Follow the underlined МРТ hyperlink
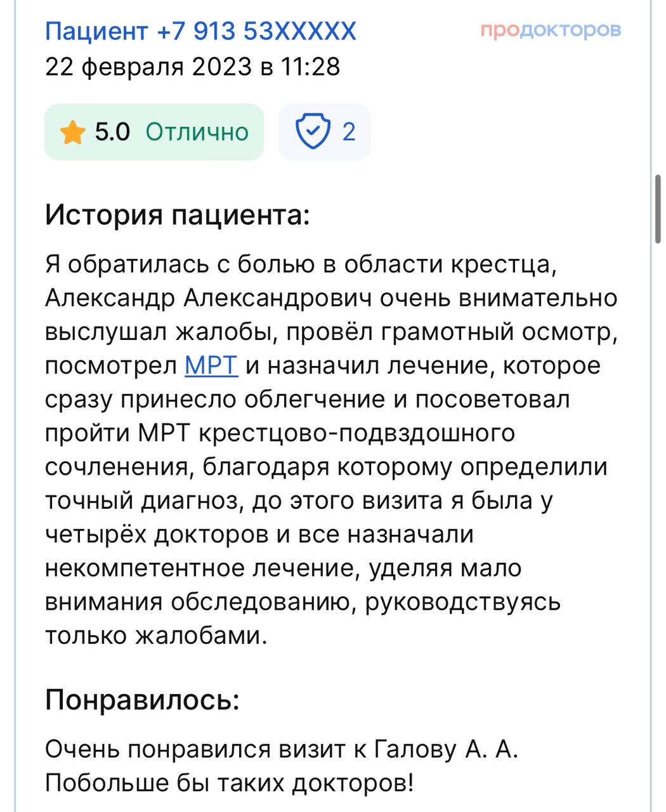The width and height of the screenshot is (666, 812). tap(211, 366)
